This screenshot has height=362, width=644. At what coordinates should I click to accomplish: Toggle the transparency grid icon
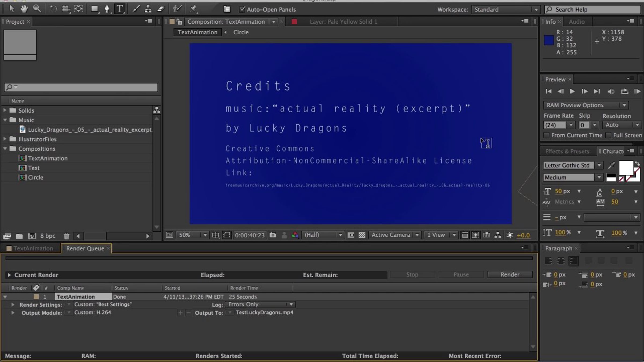362,235
